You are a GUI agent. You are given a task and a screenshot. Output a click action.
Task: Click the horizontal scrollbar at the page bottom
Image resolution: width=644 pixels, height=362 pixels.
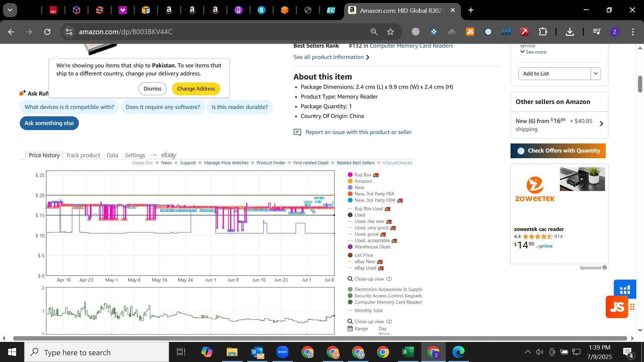click(320, 338)
